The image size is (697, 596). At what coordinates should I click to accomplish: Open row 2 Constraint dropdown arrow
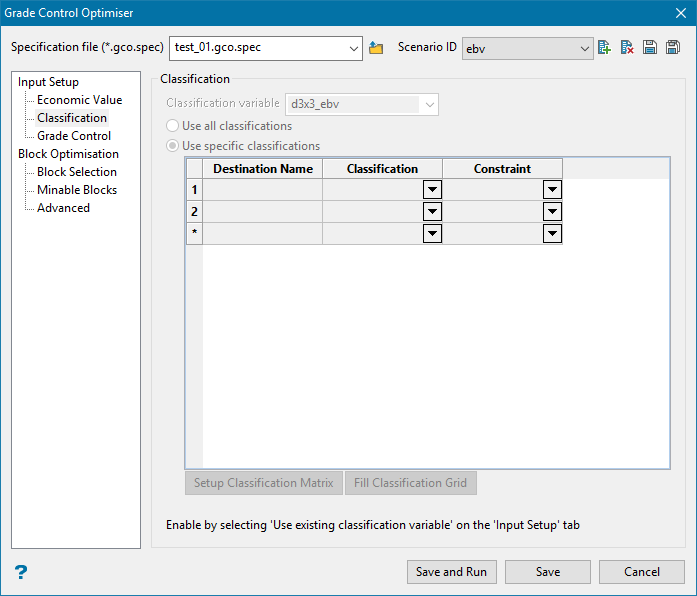552,212
